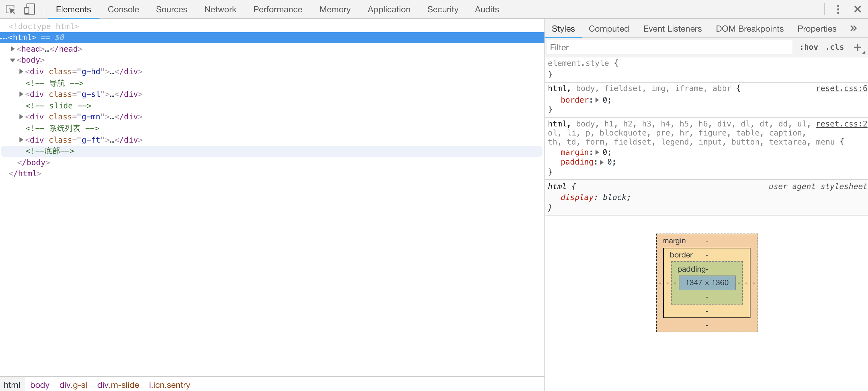Expand the div class g-mn node
Viewport: 868px width, 391px height.
21,116
